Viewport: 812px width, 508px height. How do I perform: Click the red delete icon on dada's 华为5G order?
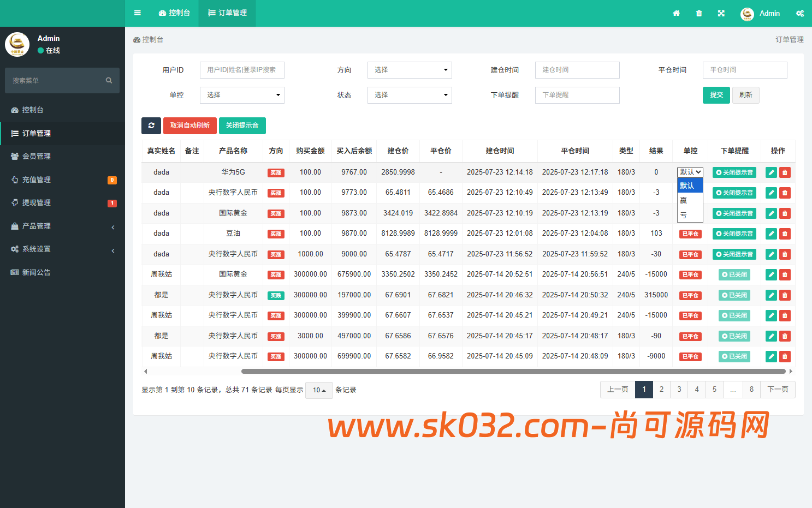pos(785,172)
